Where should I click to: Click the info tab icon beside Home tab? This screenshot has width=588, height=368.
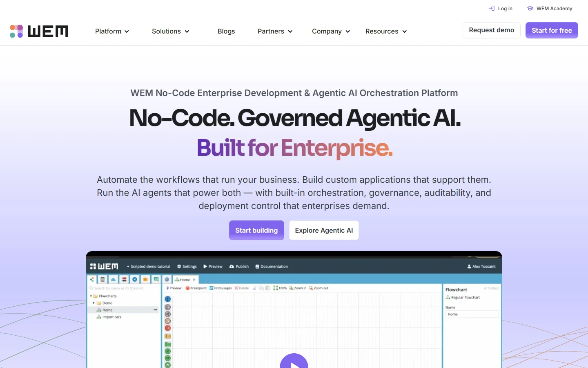(x=167, y=279)
